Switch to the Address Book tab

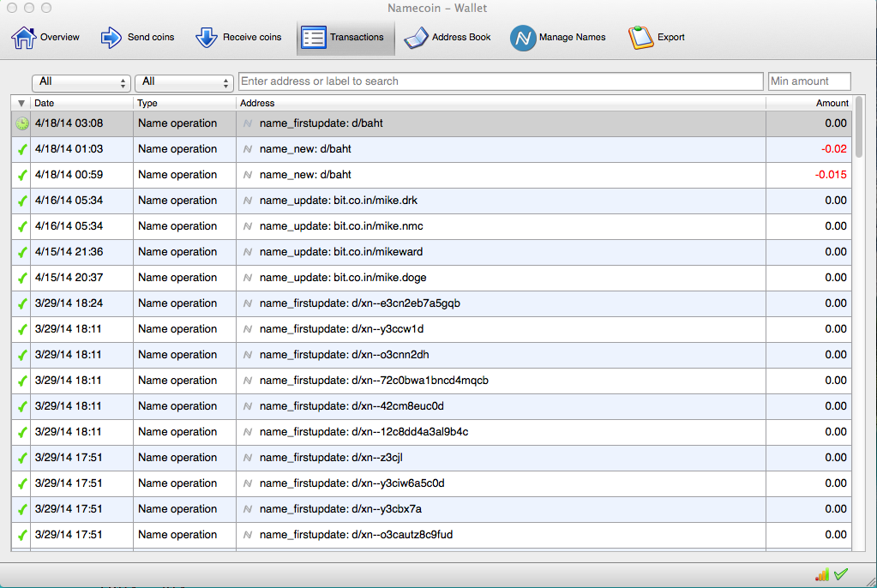[448, 38]
